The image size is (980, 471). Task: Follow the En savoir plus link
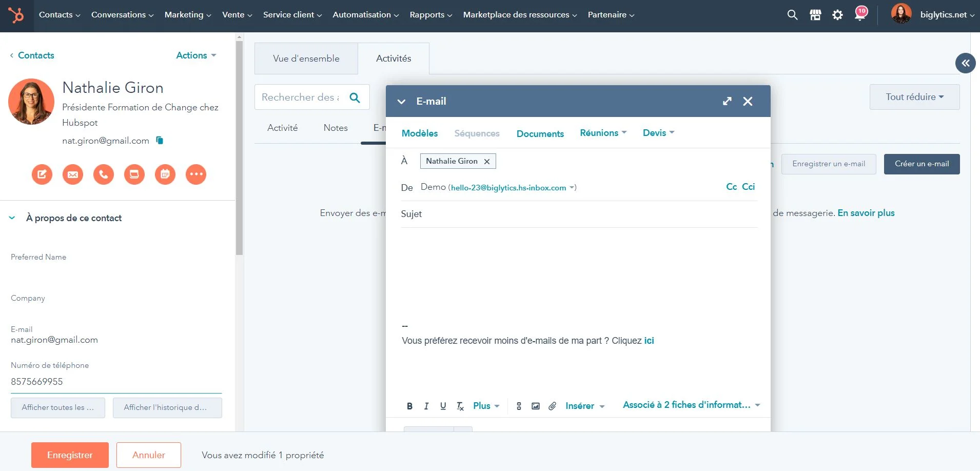(866, 213)
